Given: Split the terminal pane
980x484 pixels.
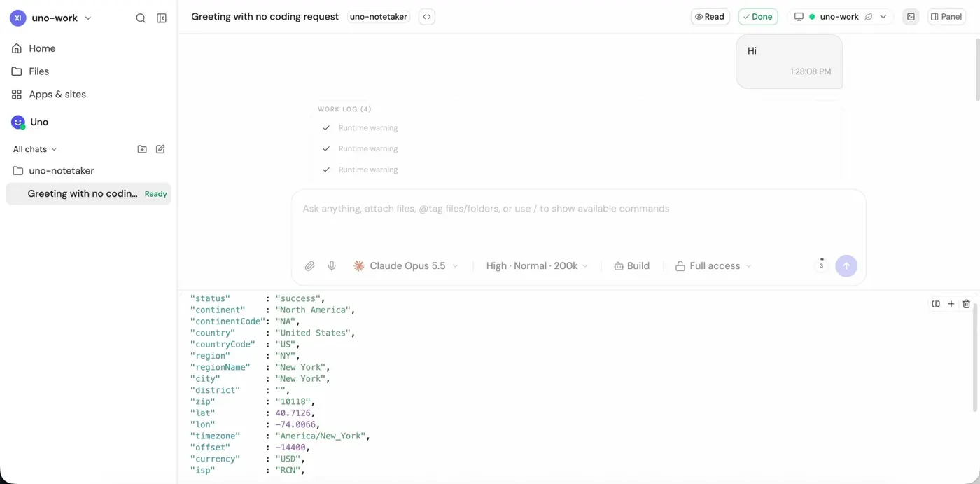Looking at the screenshot, I should pos(936,304).
